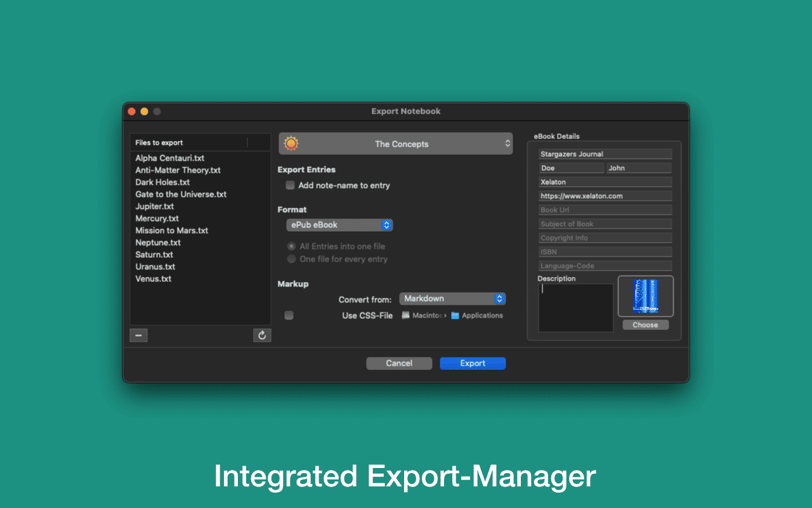Viewport: 812px width, 508px height.
Task: Click into the ISBN text field
Action: coord(605,252)
